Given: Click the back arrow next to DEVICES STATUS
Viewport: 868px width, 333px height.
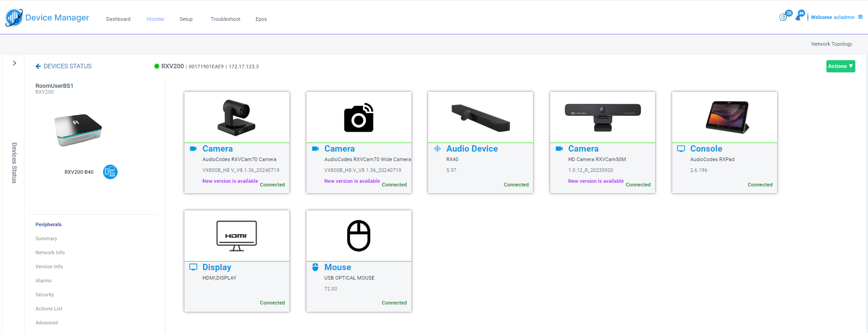Looking at the screenshot, I should (38, 67).
